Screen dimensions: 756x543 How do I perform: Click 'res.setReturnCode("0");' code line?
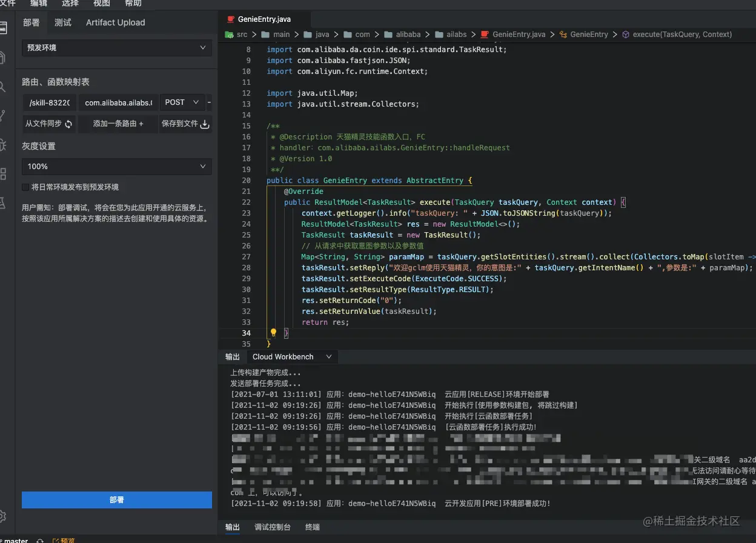(351, 301)
